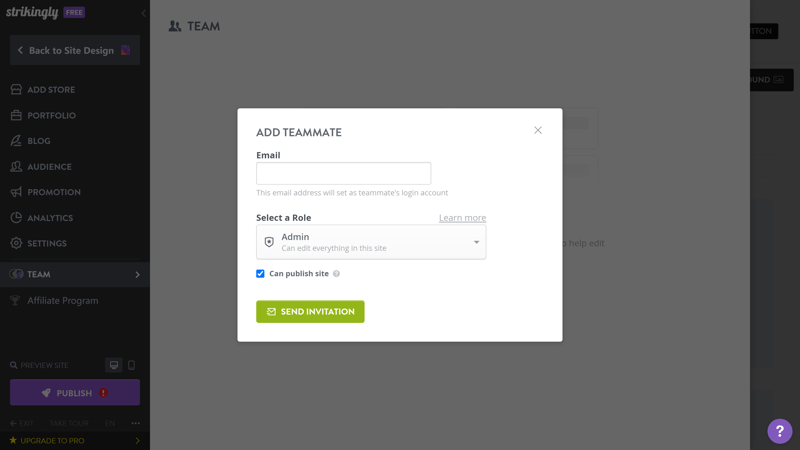Open the Learn more link for roles
This screenshot has width=800, height=450.
point(462,218)
